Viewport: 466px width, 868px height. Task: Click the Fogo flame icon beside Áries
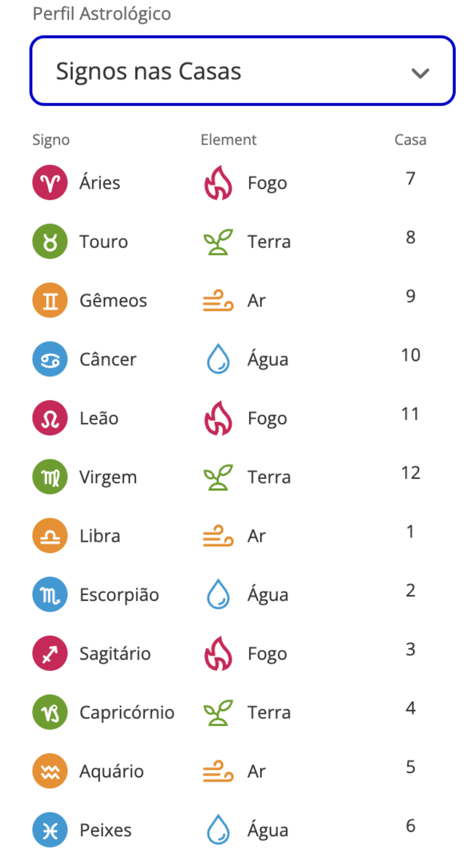(x=218, y=183)
